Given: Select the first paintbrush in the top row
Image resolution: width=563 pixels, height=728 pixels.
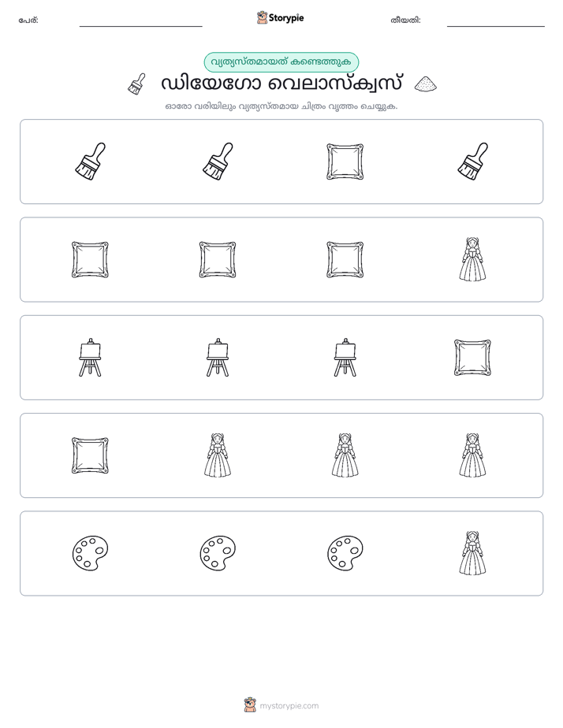Looking at the screenshot, I should coord(90,162).
